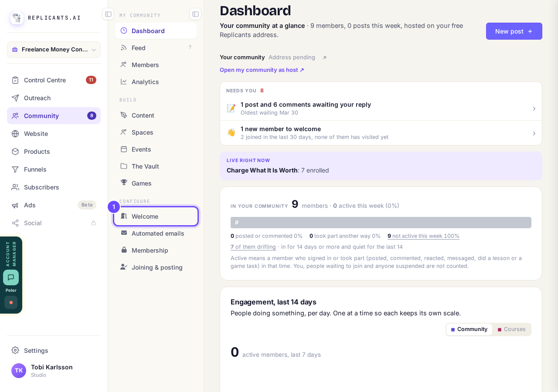Click the New post button
Image resolution: width=558 pixels, height=392 pixels.
pyautogui.click(x=514, y=31)
